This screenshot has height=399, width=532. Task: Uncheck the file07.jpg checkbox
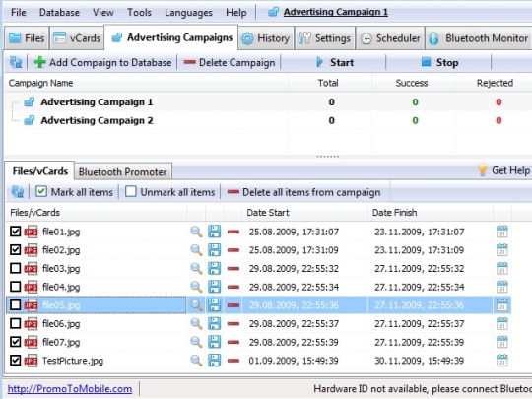(15, 342)
